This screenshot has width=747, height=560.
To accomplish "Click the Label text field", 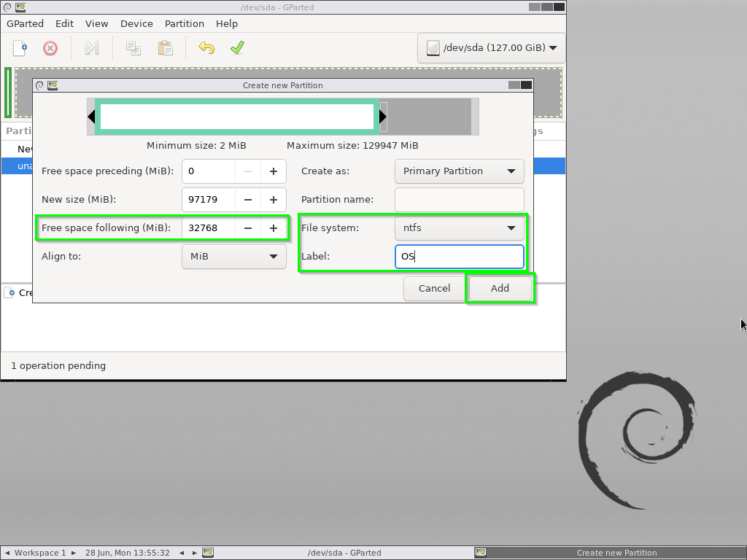I will coord(460,257).
